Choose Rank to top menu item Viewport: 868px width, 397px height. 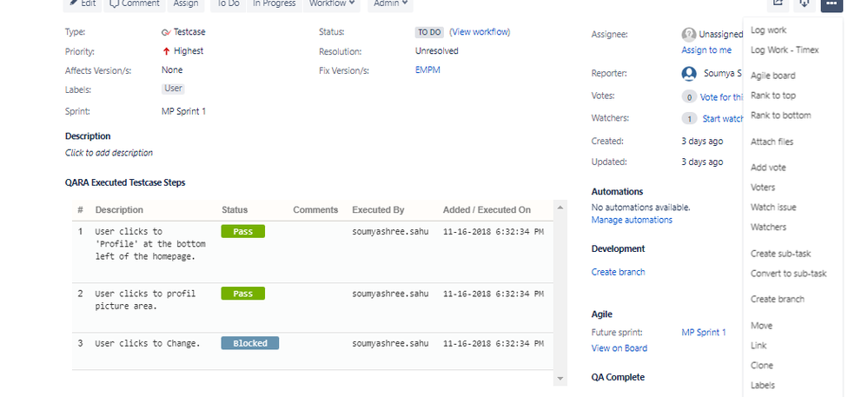click(x=772, y=96)
